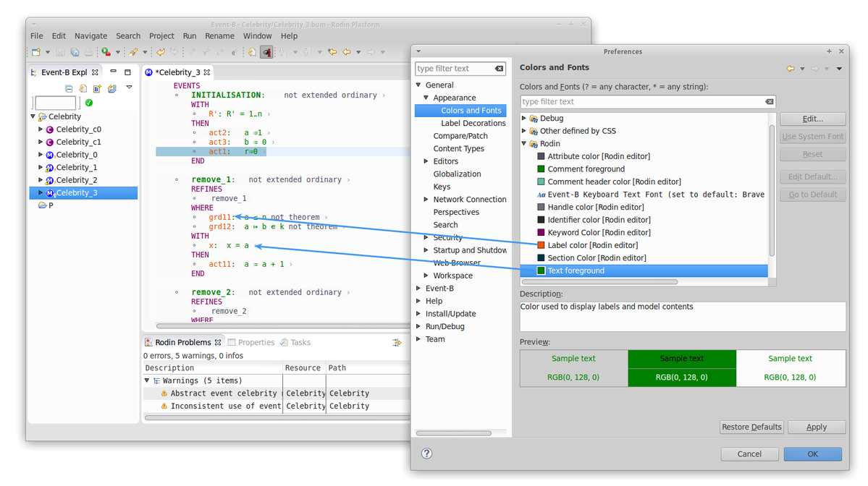Open the File menu
Viewport: 868px width, 486px height.
tap(36, 36)
